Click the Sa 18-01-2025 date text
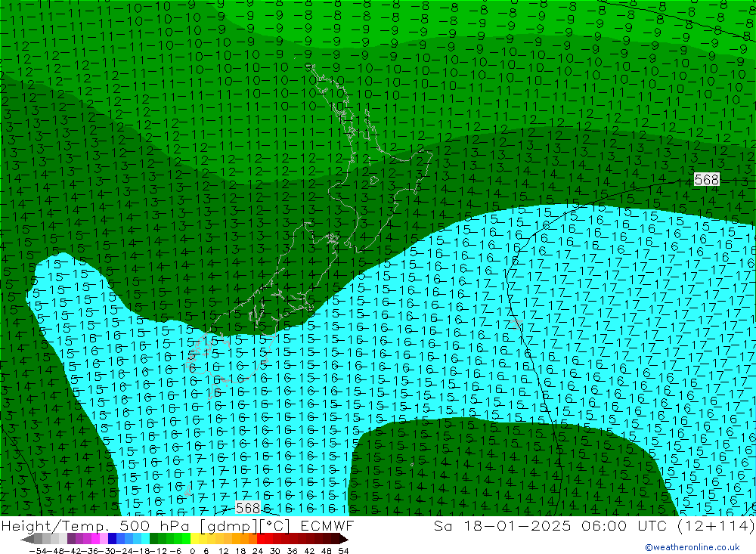The width and height of the screenshot is (756, 554). [503, 525]
